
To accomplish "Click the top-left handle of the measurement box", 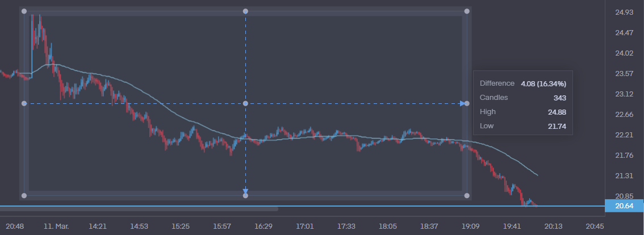I will pos(24,11).
